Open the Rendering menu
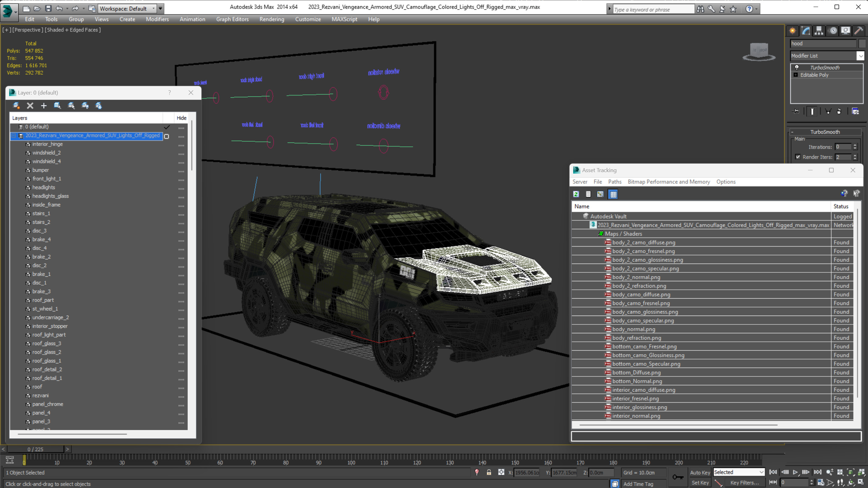 point(272,19)
